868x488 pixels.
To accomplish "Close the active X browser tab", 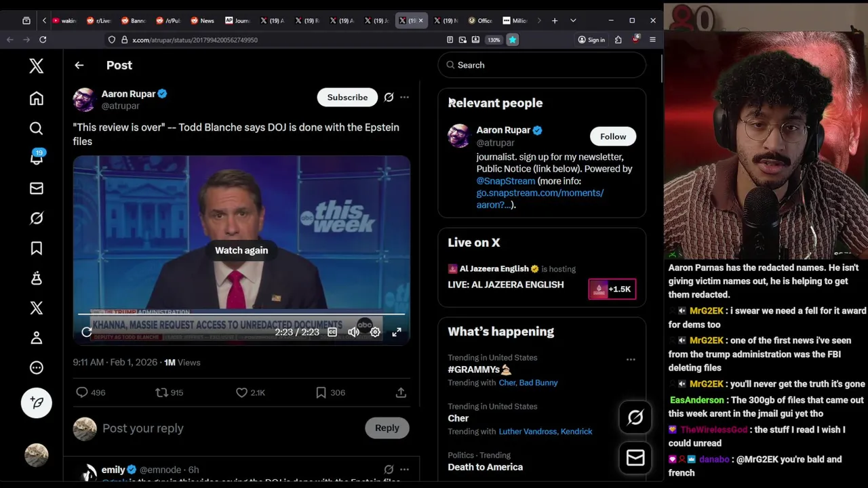I will (420, 21).
